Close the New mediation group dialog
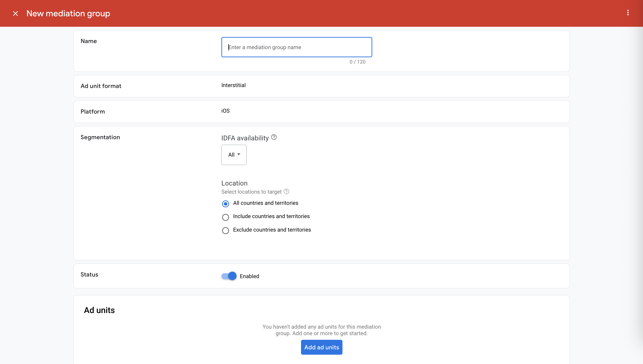 16,13
